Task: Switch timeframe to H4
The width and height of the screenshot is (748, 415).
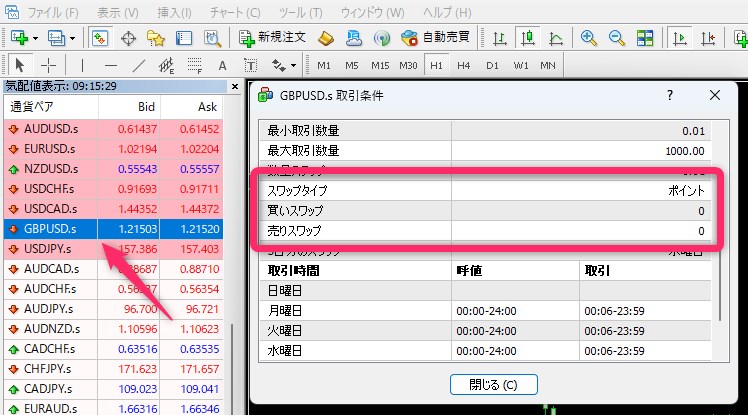Action: [x=464, y=65]
